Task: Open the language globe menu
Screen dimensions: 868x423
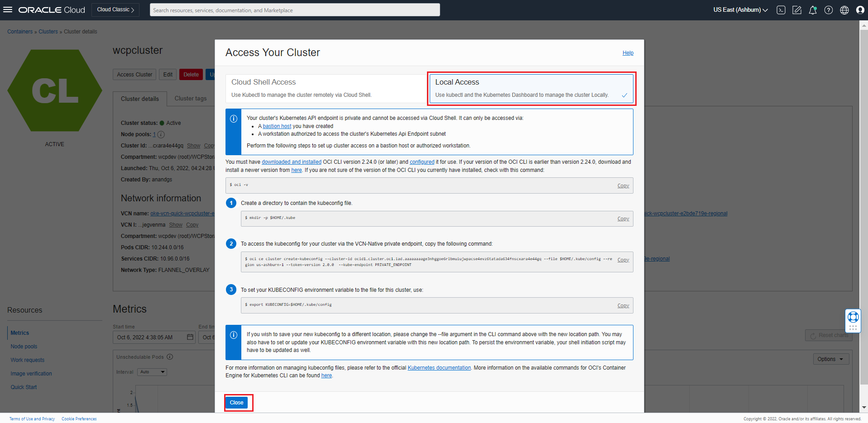Action: [x=844, y=10]
